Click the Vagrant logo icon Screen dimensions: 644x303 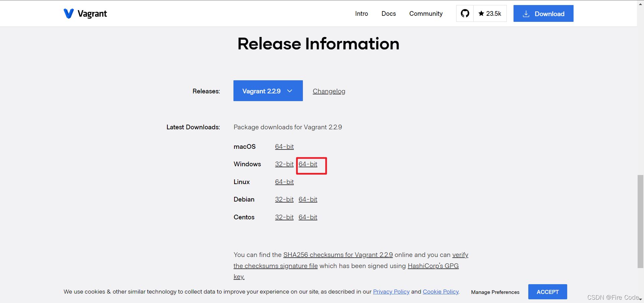click(x=69, y=14)
